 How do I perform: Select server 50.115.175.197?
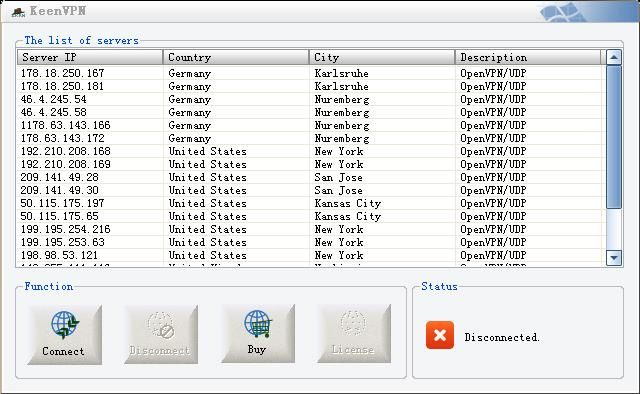pyautogui.click(x=309, y=203)
